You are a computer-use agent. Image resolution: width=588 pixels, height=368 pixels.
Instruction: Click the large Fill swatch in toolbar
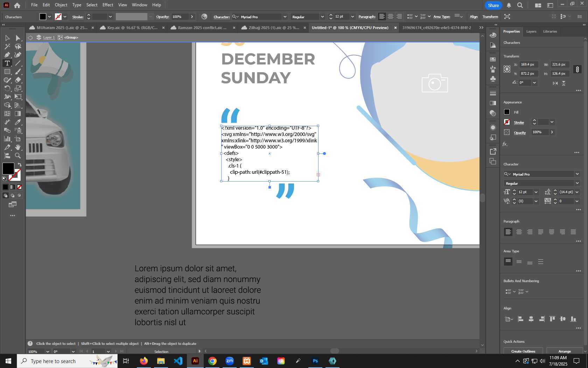point(8,168)
